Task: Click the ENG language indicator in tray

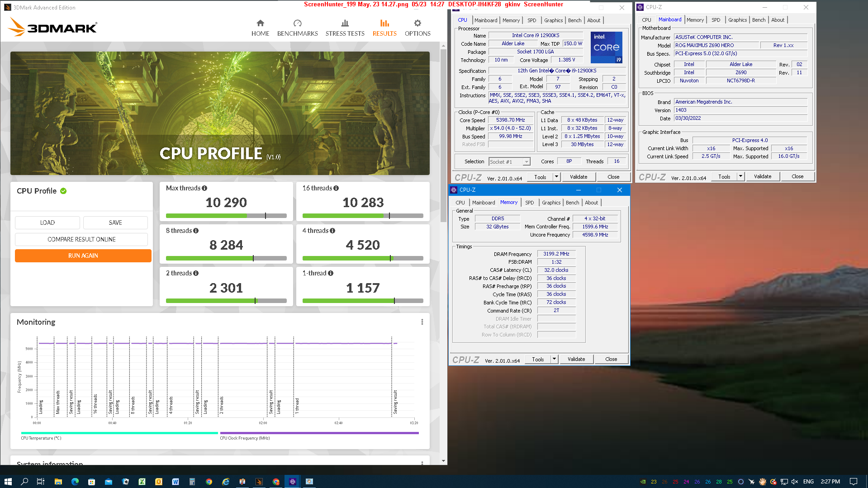Action: click(808, 482)
